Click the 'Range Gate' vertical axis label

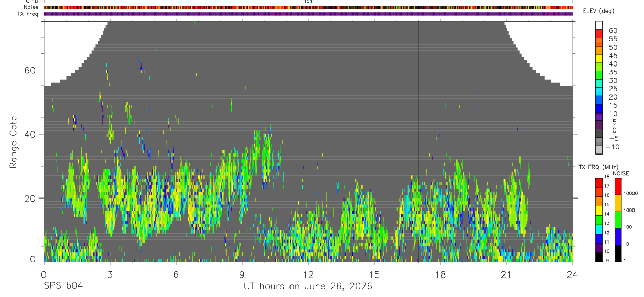click(13, 142)
